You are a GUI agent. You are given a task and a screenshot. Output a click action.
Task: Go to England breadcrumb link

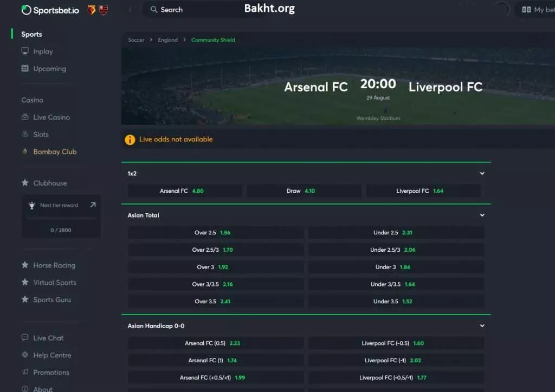click(167, 40)
